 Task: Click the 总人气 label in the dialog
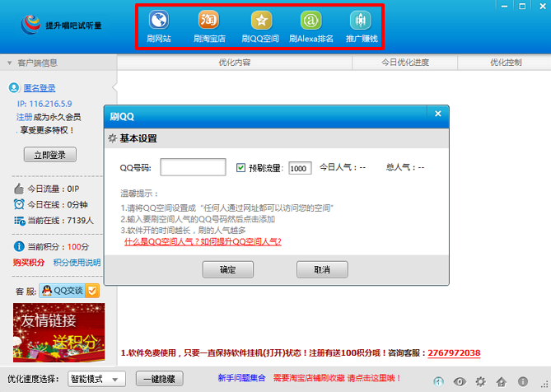405,167
